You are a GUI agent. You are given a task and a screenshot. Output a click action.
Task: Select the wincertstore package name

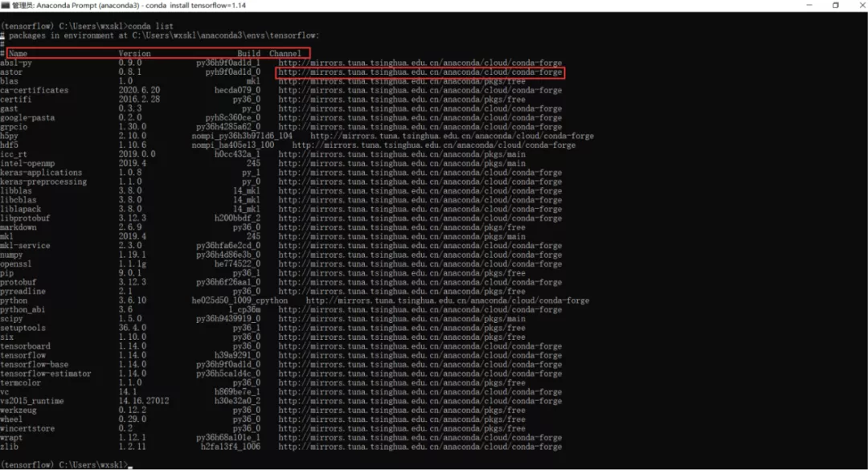[27, 428]
